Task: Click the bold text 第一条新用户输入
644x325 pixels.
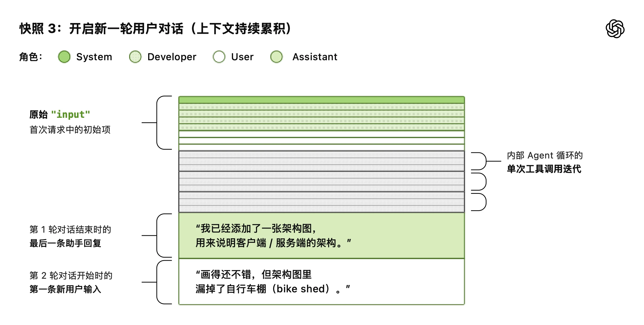Action: click(x=66, y=289)
